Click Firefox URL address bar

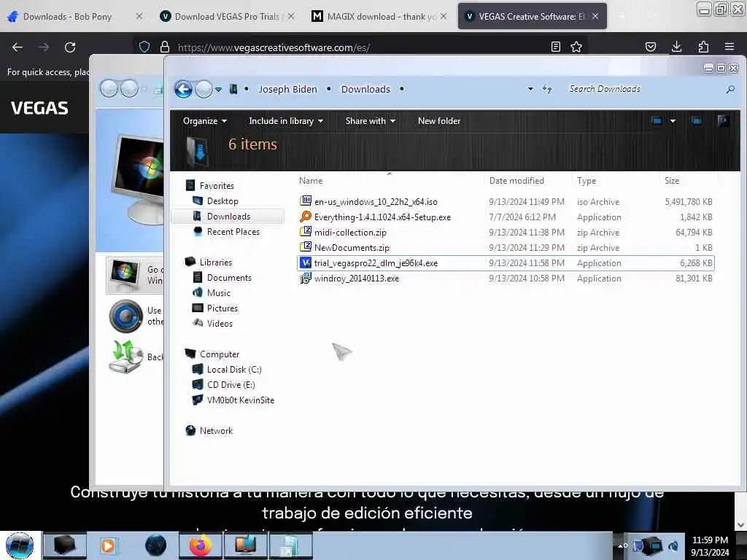coord(362,47)
